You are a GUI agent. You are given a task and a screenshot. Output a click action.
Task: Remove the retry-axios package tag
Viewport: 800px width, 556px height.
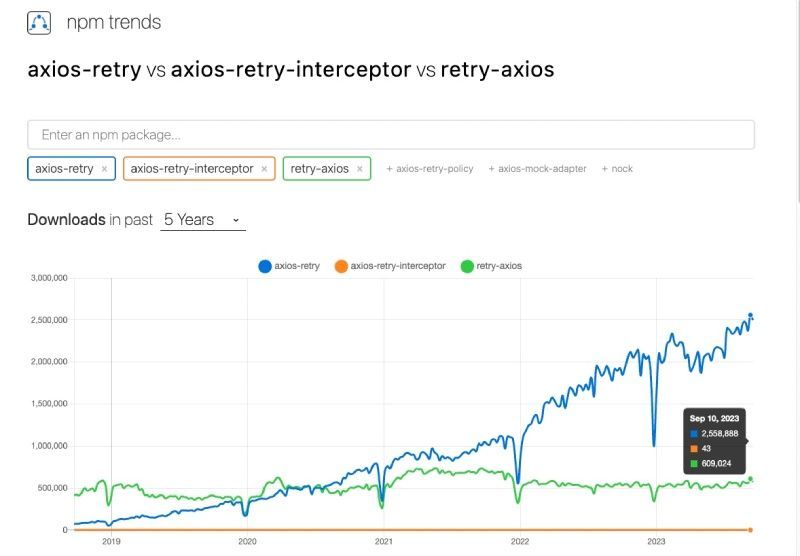point(360,169)
